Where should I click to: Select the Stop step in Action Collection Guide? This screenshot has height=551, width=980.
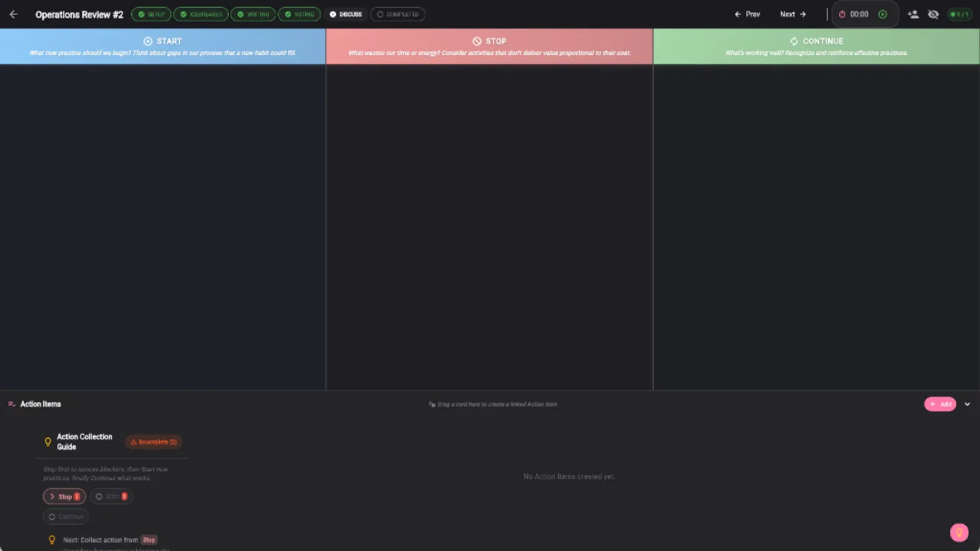(x=64, y=496)
